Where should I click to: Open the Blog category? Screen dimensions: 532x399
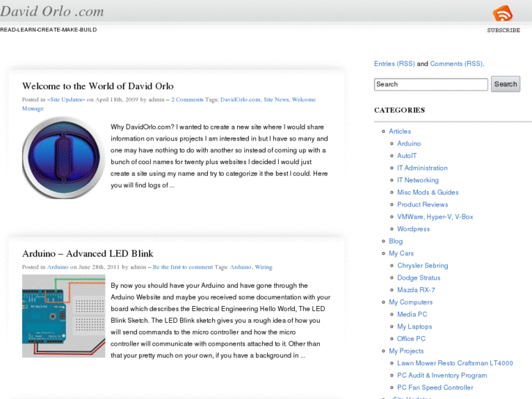coord(396,241)
